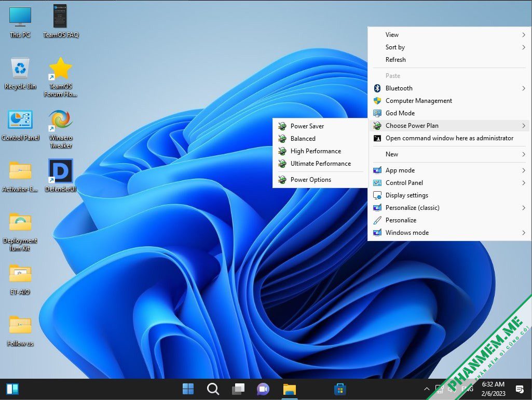Select the This PC desktop icon
Image resolution: width=532 pixels, height=400 pixels.
click(x=20, y=21)
